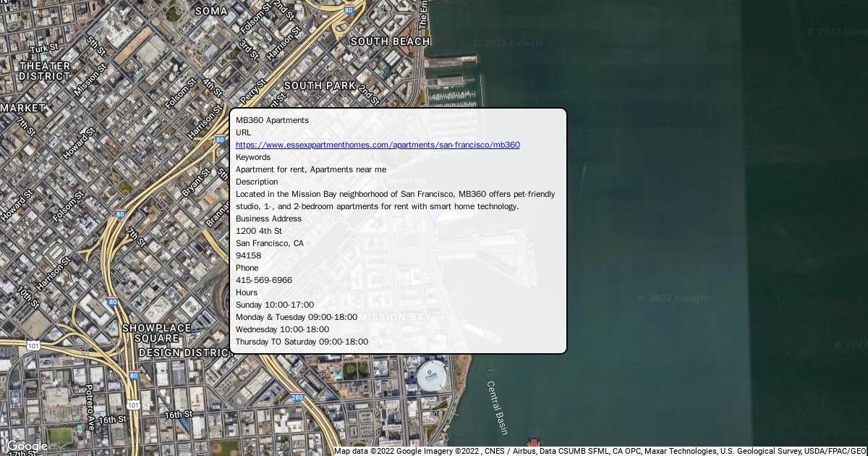This screenshot has height=456, width=868.
Task: Click the SOMA neighborhood label
Action: coord(211,11)
